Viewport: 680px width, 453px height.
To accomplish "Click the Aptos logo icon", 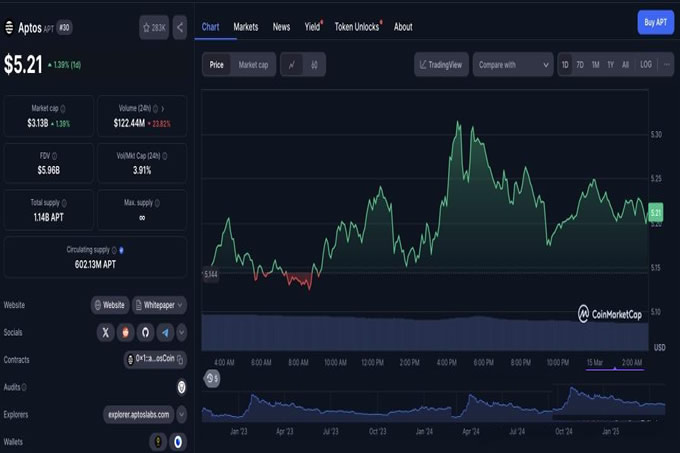I will pyautogui.click(x=9, y=28).
